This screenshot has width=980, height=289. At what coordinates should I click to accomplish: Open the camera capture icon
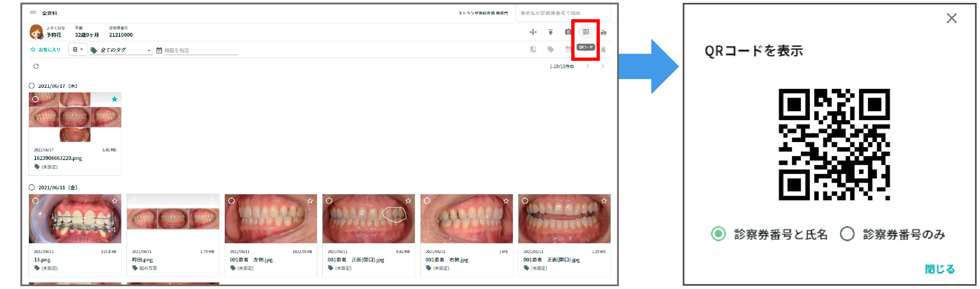[x=568, y=32]
